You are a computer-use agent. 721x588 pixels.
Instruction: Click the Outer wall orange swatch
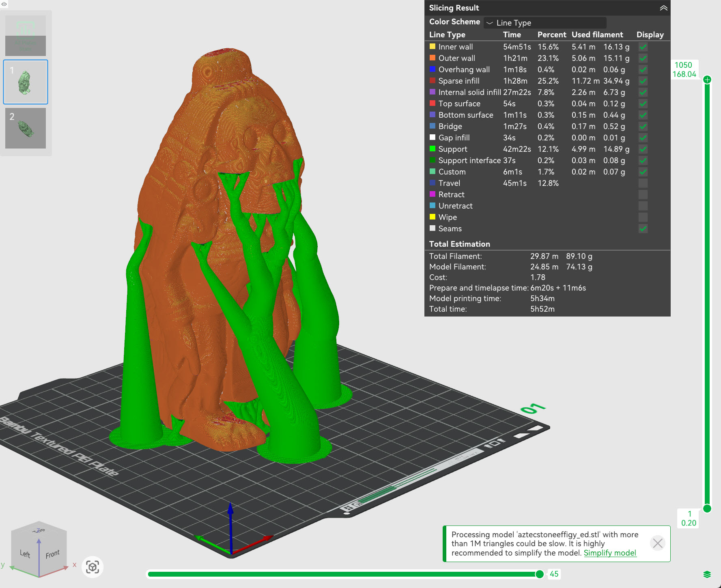[433, 58]
